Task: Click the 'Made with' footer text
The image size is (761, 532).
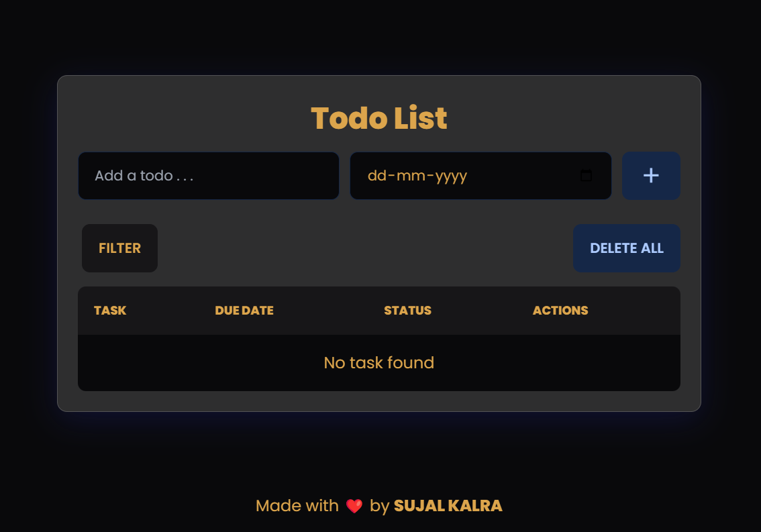Action: [x=297, y=506]
